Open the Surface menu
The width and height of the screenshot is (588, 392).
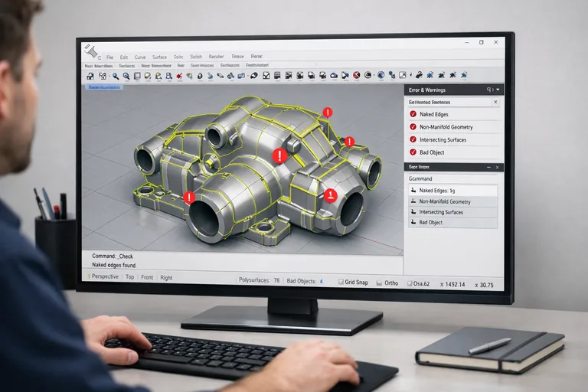click(x=159, y=57)
